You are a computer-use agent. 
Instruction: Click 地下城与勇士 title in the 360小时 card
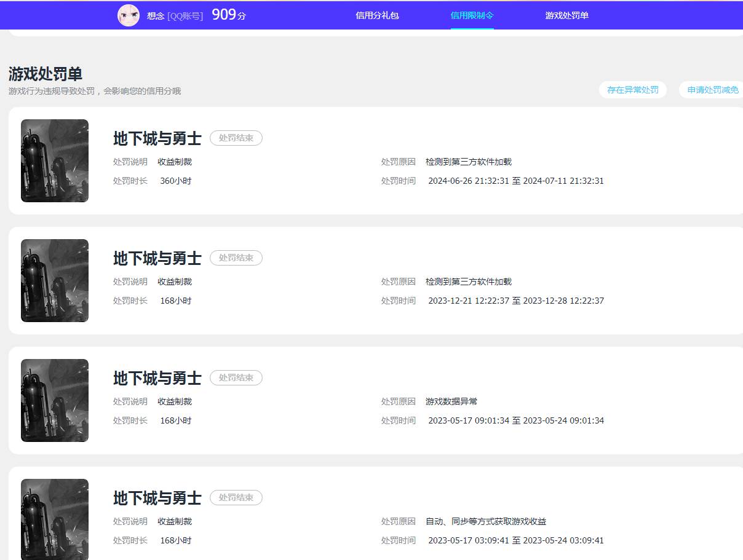pos(157,138)
